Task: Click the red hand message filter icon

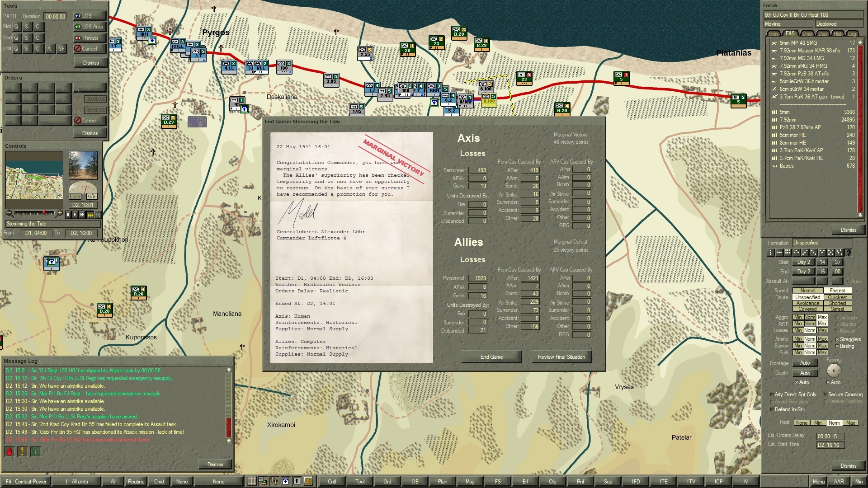Action: coord(9,451)
